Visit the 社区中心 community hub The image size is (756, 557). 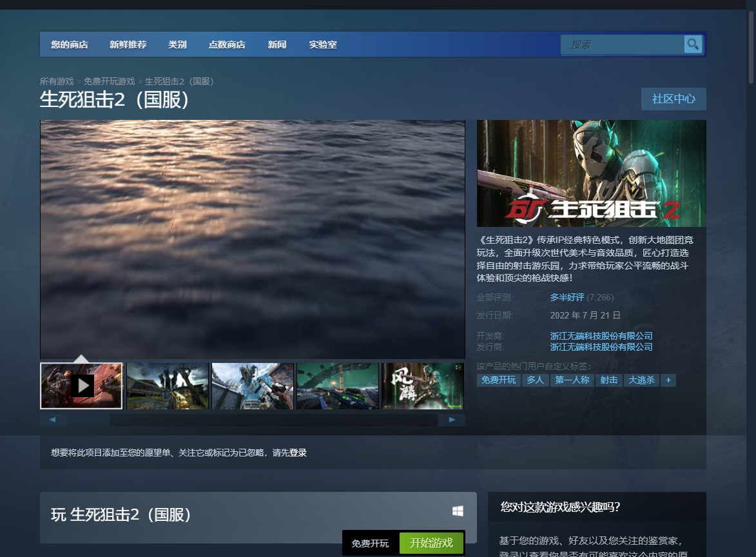click(x=673, y=99)
